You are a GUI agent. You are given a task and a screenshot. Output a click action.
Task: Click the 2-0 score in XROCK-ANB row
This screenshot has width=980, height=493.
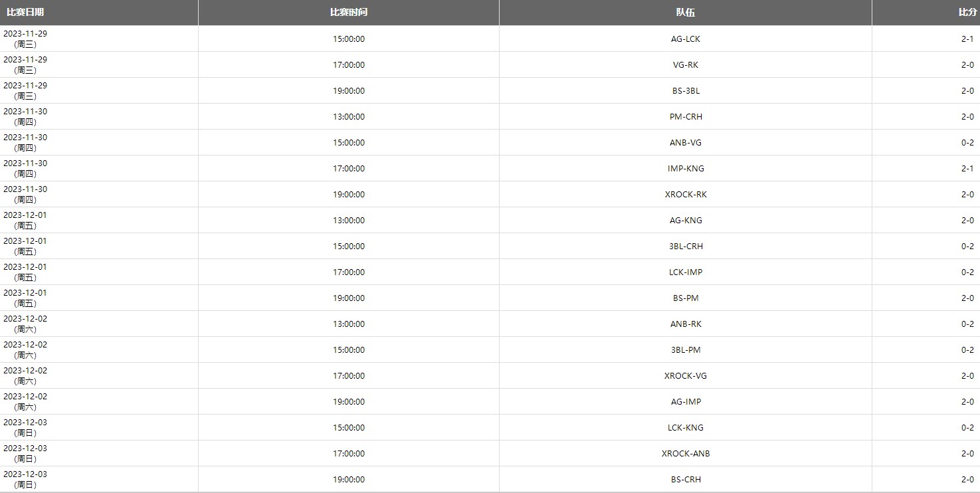point(967,453)
